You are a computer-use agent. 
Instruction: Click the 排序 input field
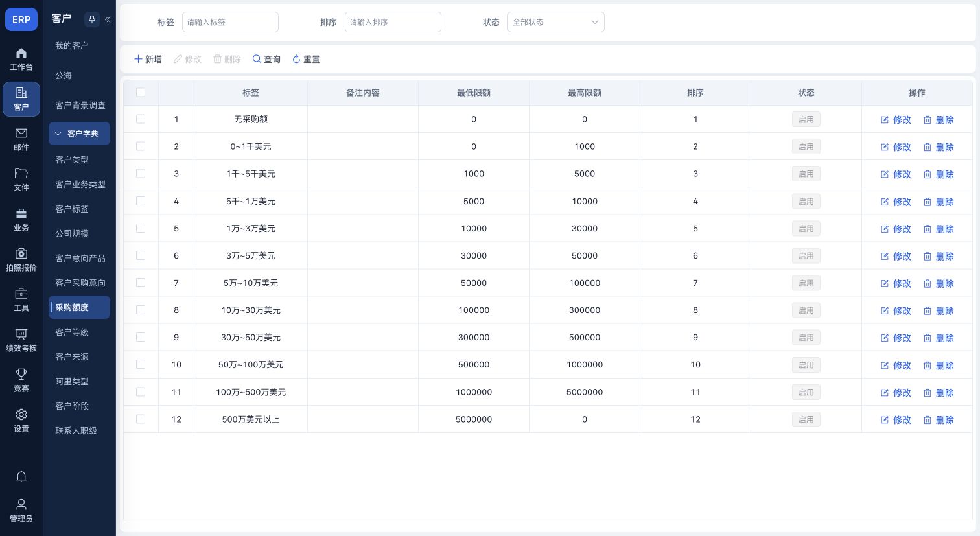[393, 22]
